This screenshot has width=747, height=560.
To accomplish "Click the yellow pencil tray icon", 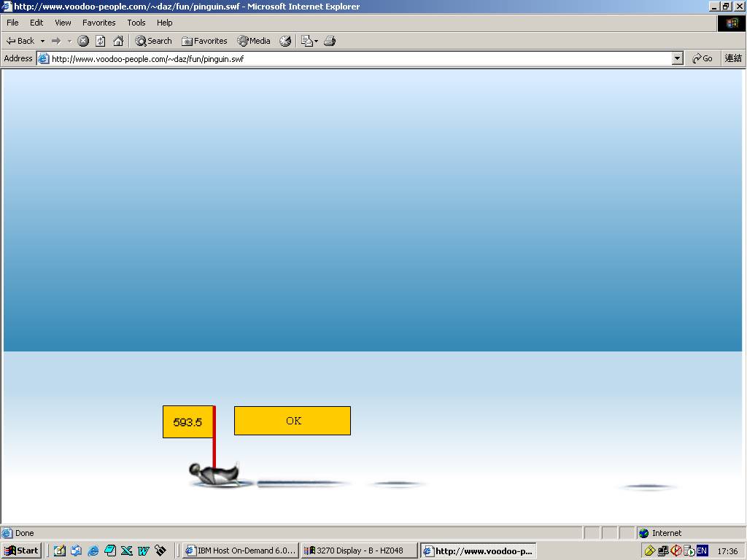I will point(650,551).
